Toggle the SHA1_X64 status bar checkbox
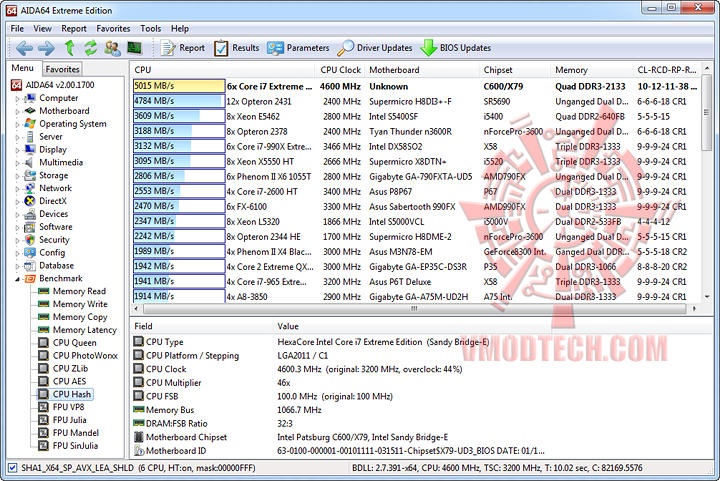Image resolution: width=720 pixels, height=481 pixels. point(13,468)
